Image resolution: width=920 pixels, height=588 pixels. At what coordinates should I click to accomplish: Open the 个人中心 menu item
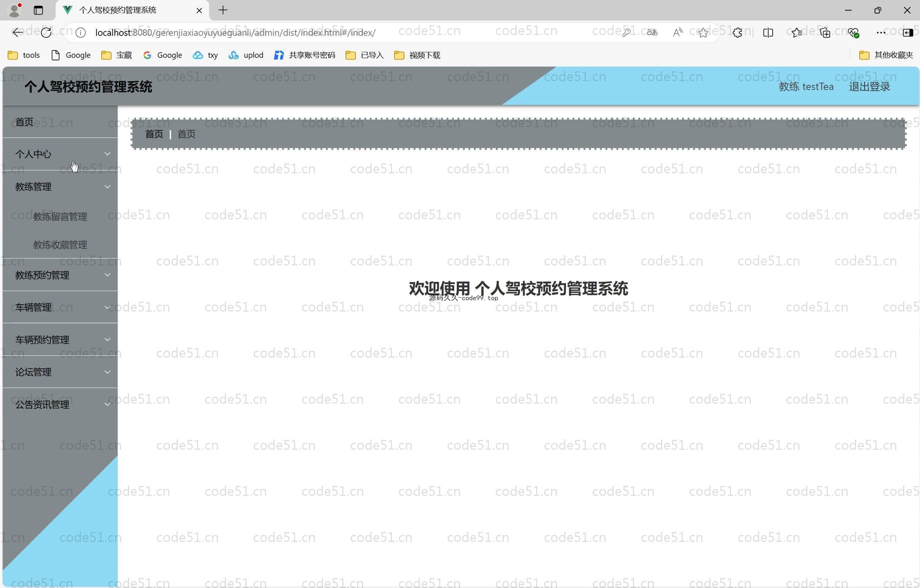tap(60, 154)
